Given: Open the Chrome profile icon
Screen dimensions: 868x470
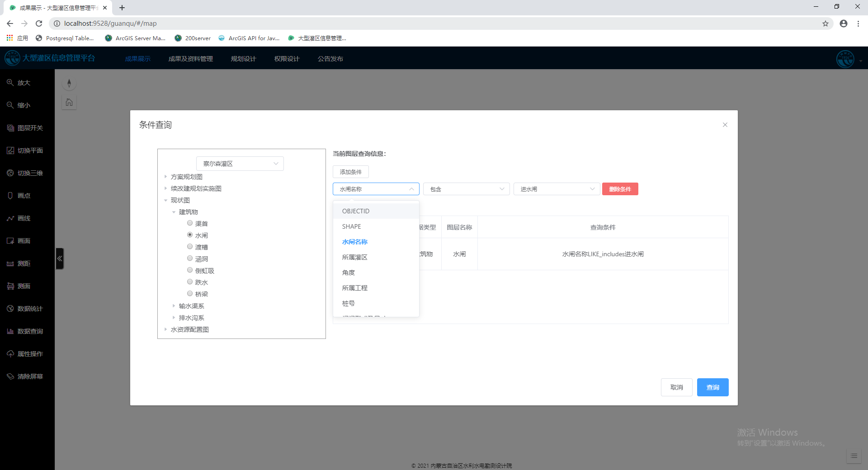Looking at the screenshot, I should [x=844, y=23].
